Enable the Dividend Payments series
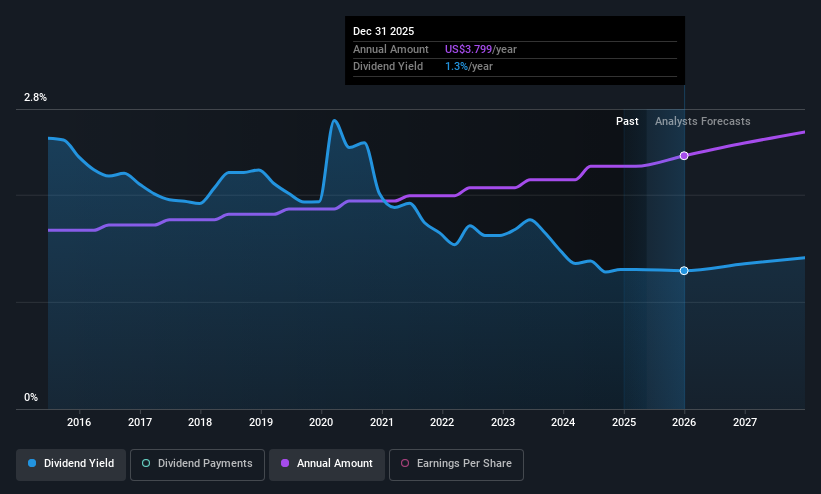Viewport: 821px width, 494px height. pos(197,464)
